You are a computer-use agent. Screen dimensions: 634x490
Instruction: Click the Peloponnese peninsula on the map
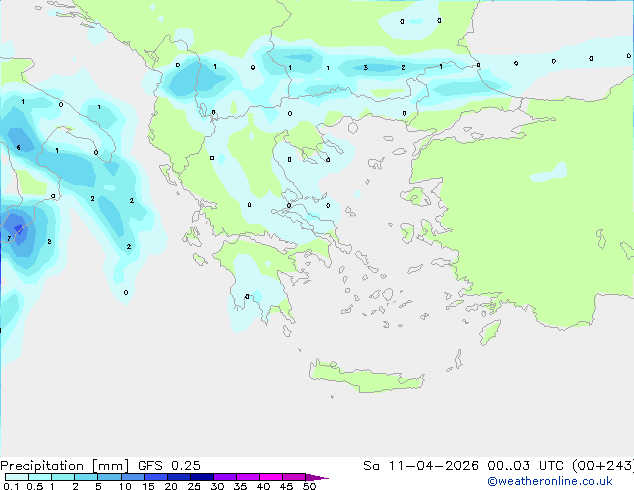pyautogui.click(x=259, y=279)
